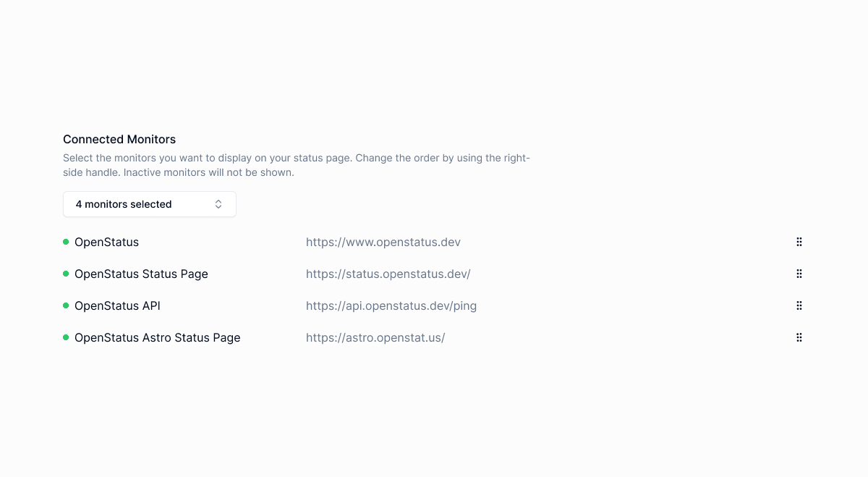Click the chevron icon in the monitor selector
The height and width of the screenshot is (477, 868).
pos(218,204)
